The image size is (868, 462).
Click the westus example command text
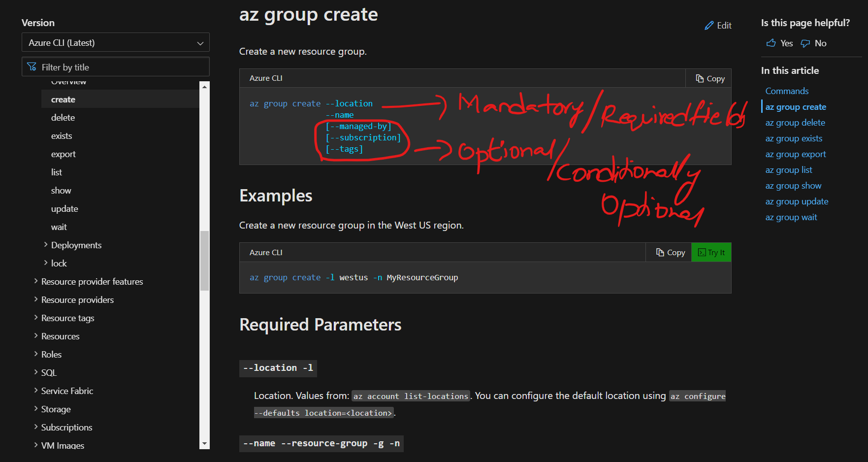pyautogui.click(x=354, y=278)
